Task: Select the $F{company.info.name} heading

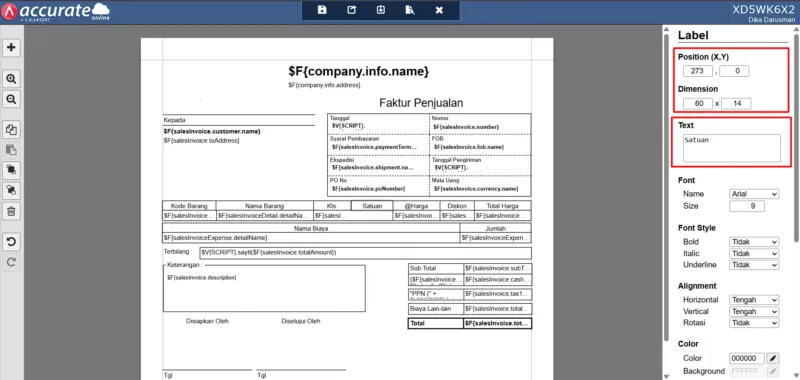Action: pyautogui.click(x=358, y=71)
